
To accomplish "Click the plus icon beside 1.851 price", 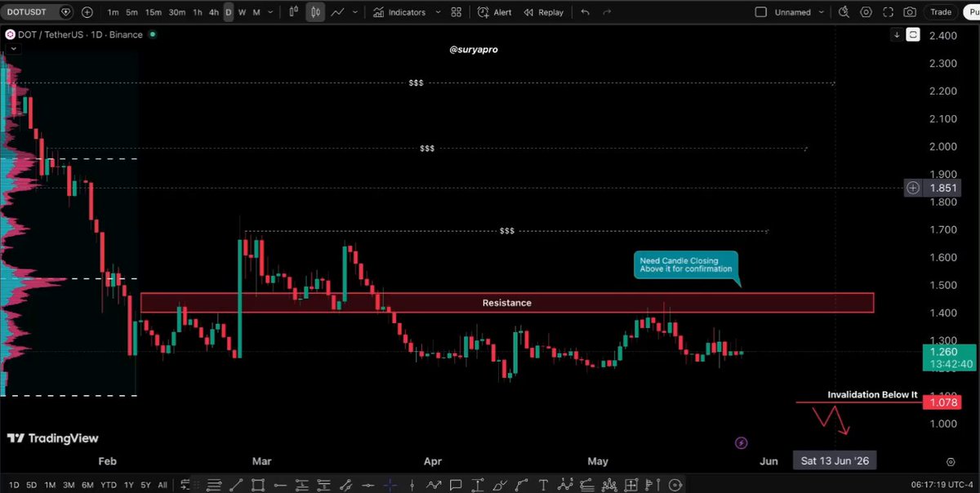I will coord(913,188).
